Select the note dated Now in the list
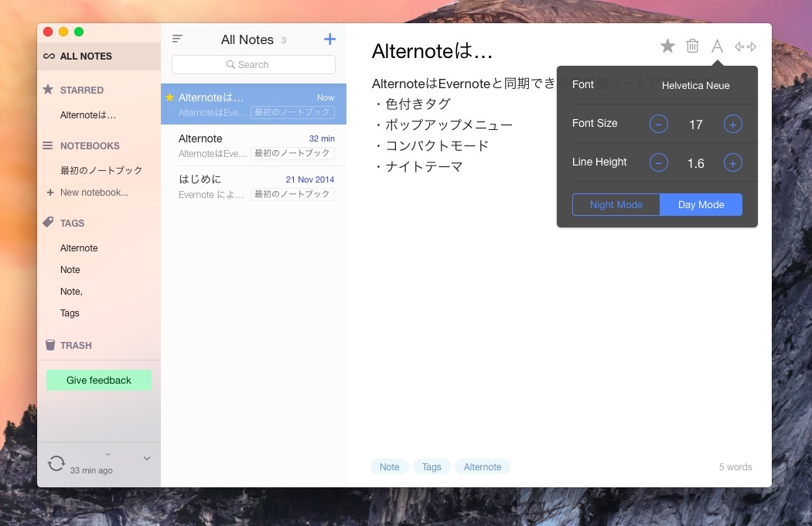 click(253, 104)
